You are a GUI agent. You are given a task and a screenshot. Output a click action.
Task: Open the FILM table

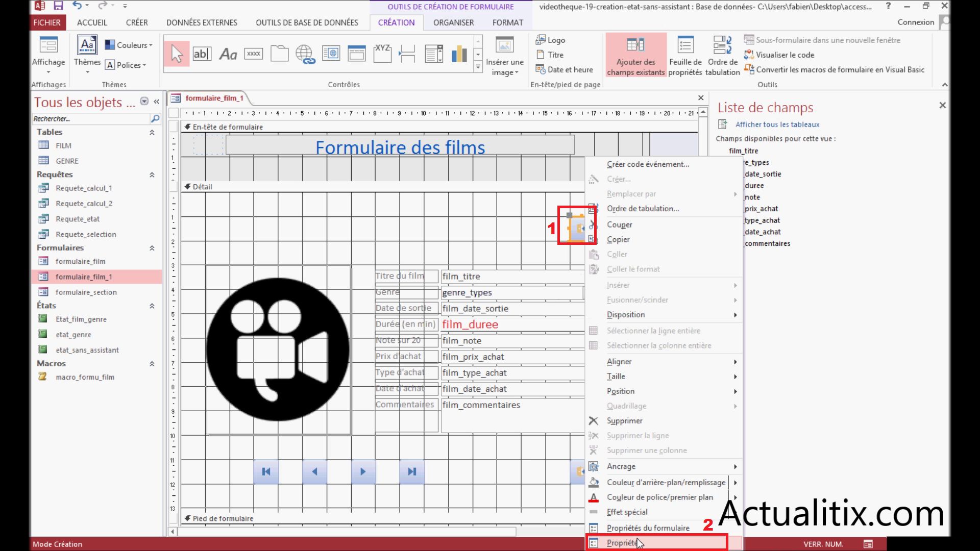[63, 145]
